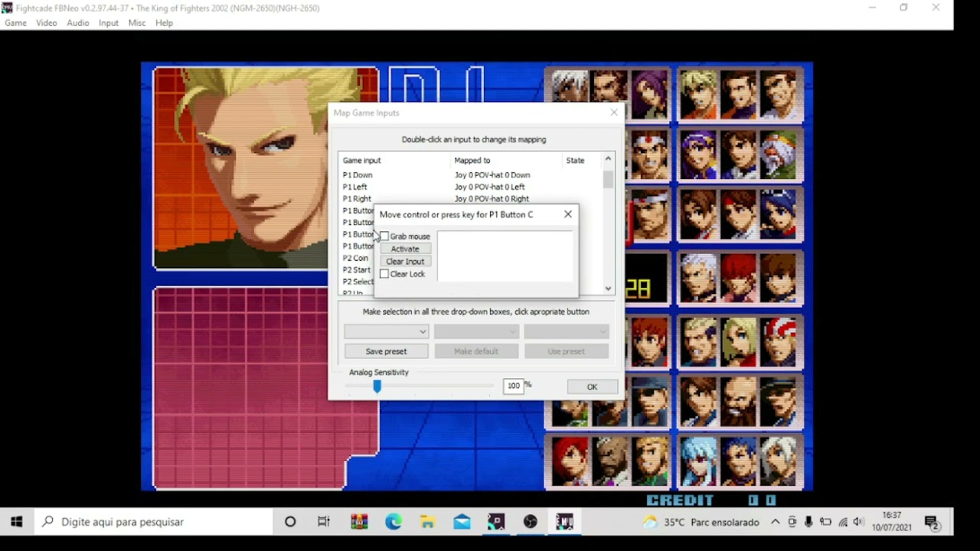The height and width of the screenshot is (551, 980).
Task: Click the Joy 0 POV-hat 0 Left mapping
Action: [489, 187]
